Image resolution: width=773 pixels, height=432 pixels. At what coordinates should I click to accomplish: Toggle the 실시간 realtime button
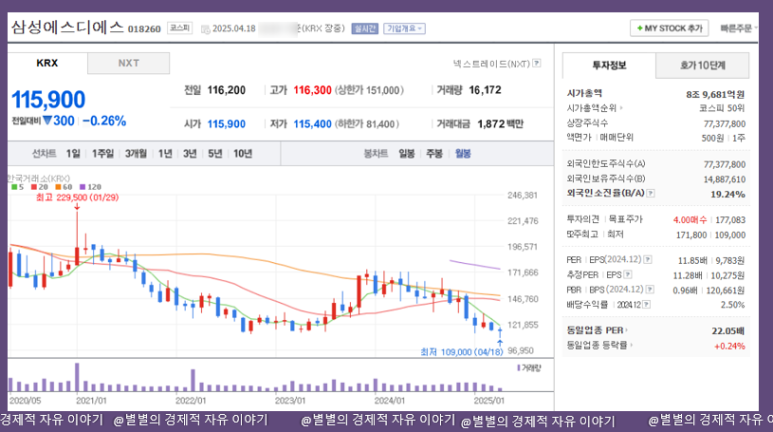tap(365, 29)
